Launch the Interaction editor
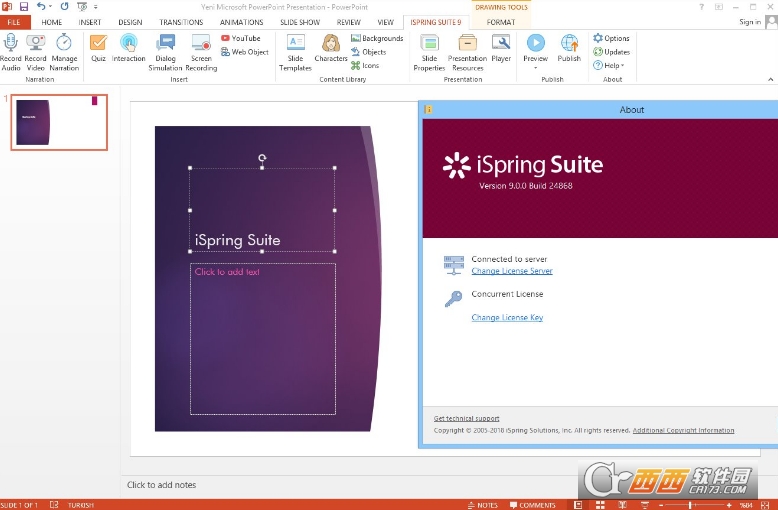The image size is (778, 510). (129, 48)
